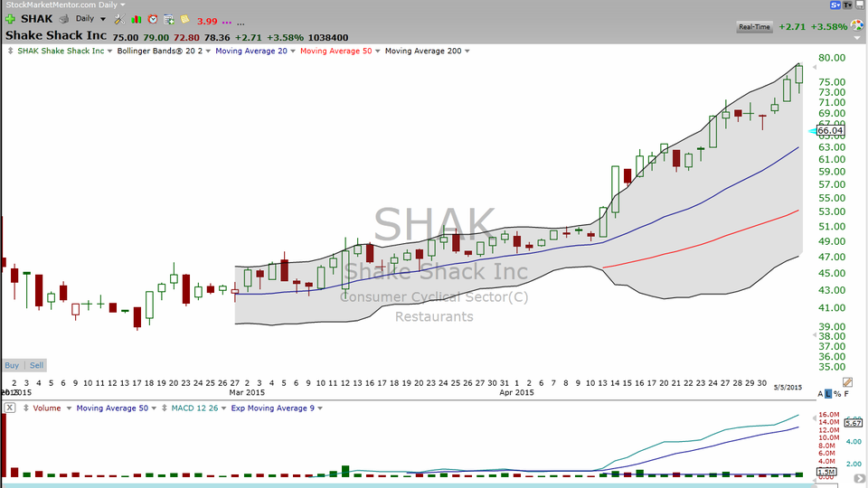Click the round arrow button at bottom-right

(860, 479)
